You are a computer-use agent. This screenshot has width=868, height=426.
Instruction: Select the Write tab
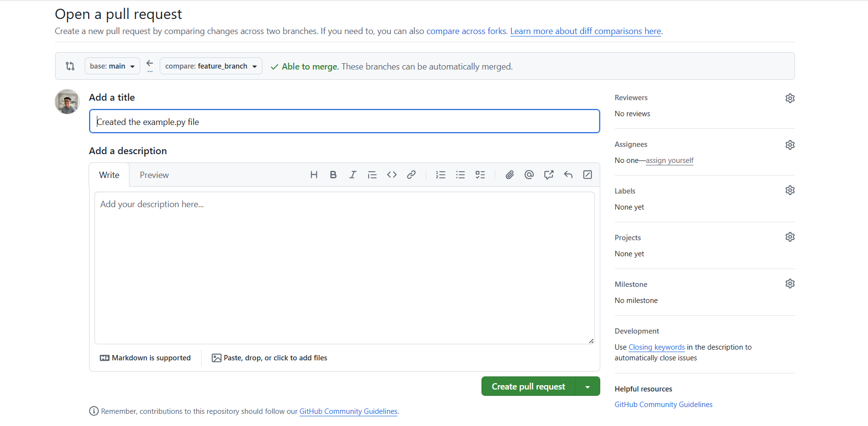(x=109, y=175)
